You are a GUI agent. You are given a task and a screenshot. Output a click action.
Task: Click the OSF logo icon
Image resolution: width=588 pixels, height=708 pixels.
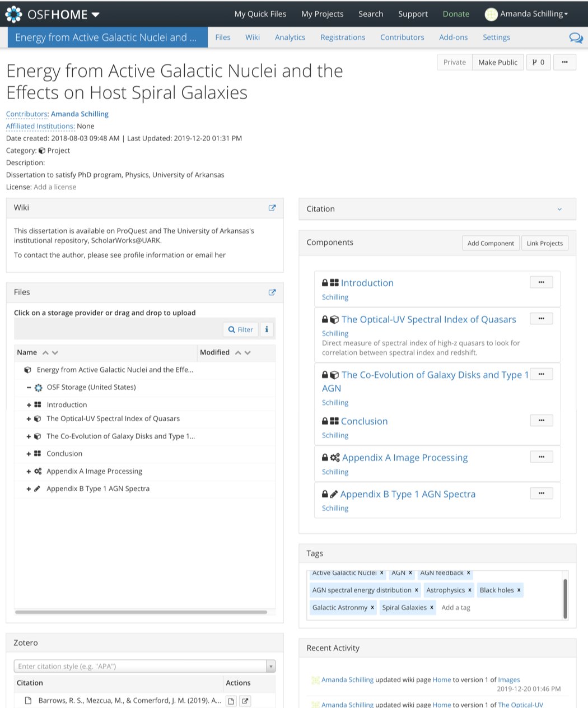[13, 14]
